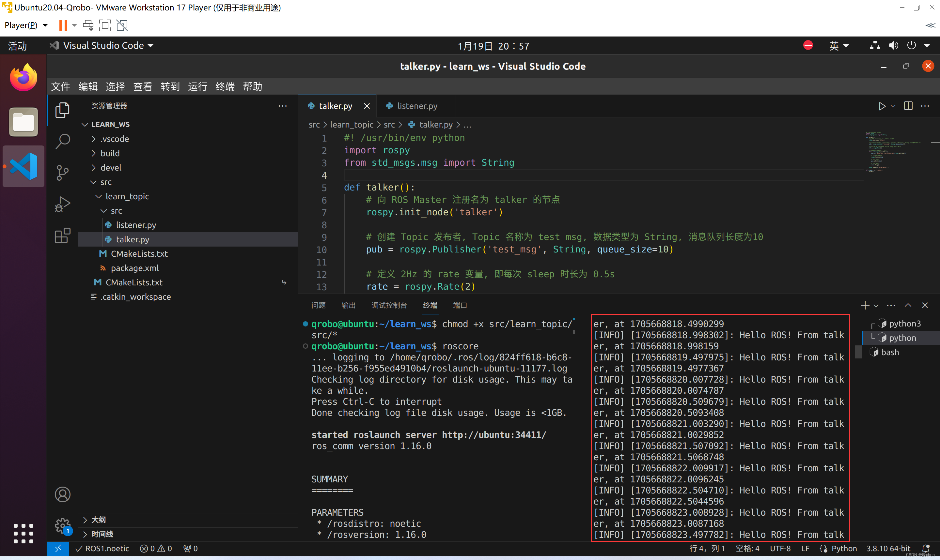Close the terminal panel
The image size is (940, 560).
pos(925,305)
